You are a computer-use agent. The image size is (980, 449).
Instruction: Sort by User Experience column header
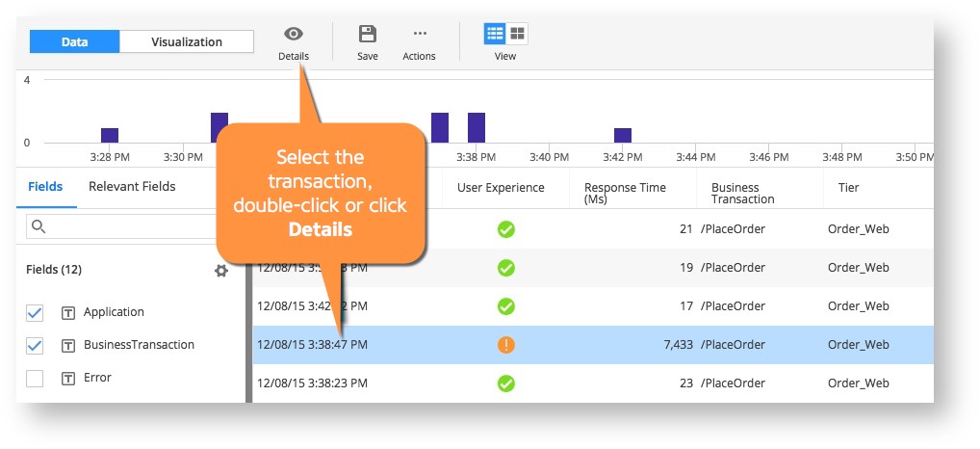(501, 188)
